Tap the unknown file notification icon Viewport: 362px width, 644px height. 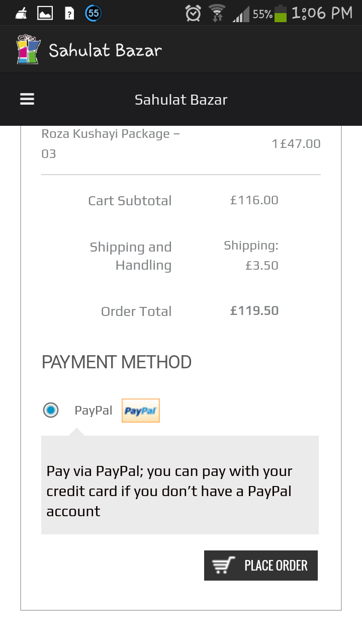pyautogui.click(x=69, y=14)
